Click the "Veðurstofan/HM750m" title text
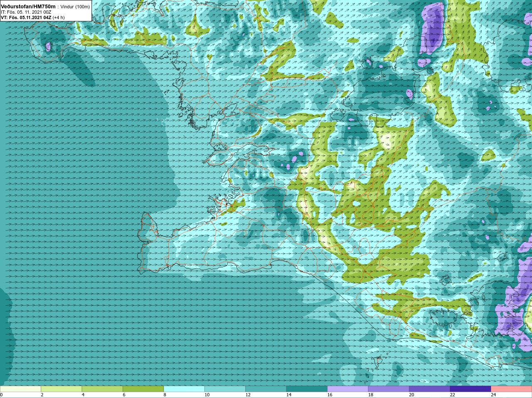This screenshot has height=398, width=532. [x=28, y=7]
